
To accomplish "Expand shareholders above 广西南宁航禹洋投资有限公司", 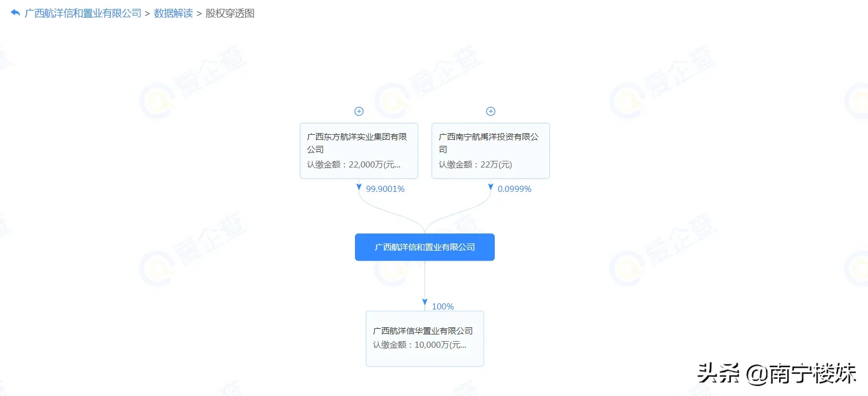I will click(490, 111).
